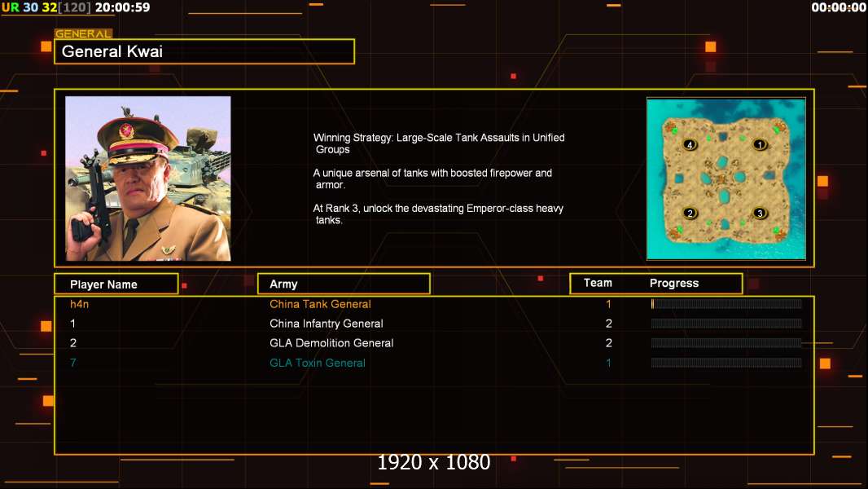
Task: Click GLA Demolition General's progress bar
Action: click(x=726, y=343)
